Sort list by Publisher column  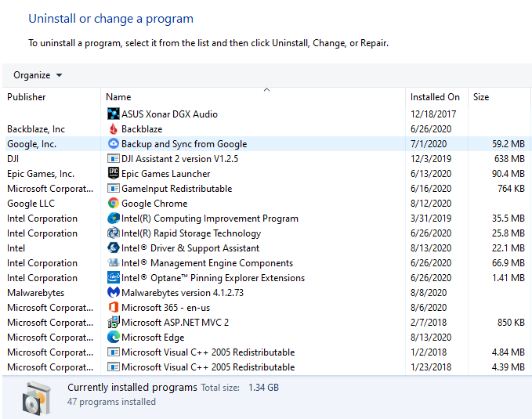(52, 97)
